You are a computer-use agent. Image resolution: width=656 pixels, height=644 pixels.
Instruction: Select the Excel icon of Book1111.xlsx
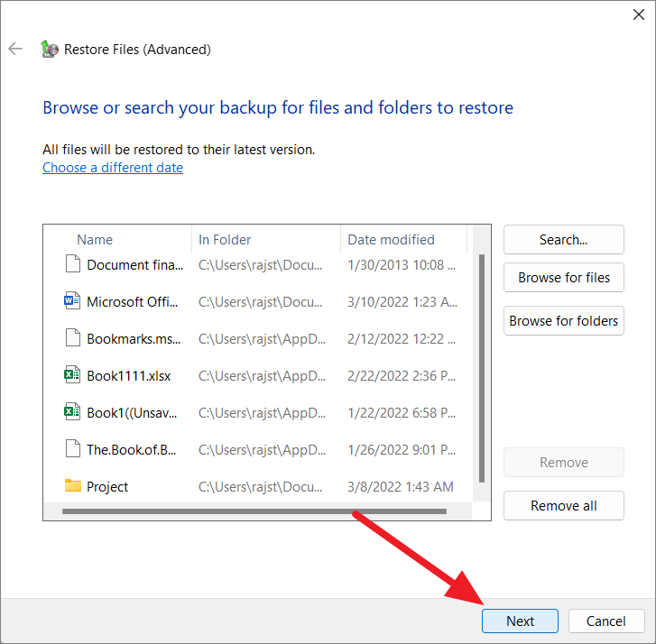coord(72,375)
